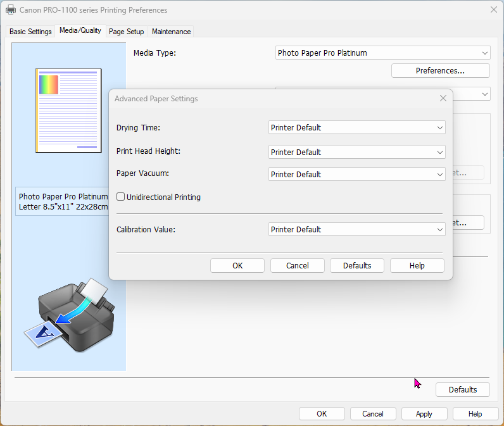
Task: Switch to the Page Setup tab
Action: coord(126,32)
